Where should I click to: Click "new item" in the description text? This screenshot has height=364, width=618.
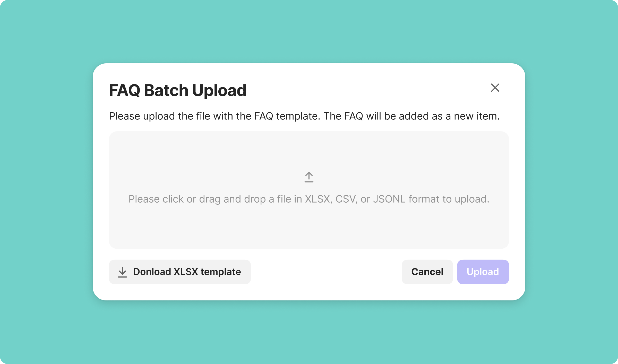tap(476, 116)
